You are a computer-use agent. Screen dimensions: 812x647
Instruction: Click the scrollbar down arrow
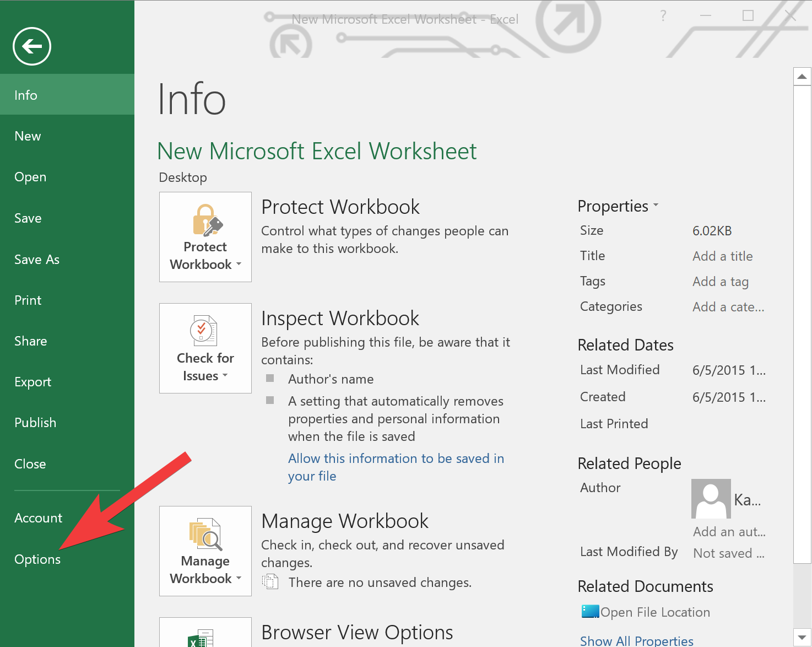pos(802,637)
